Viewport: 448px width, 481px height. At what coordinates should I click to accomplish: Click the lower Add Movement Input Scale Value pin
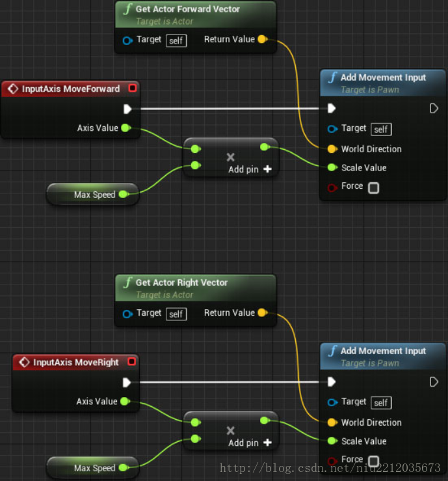click(332, 441)
